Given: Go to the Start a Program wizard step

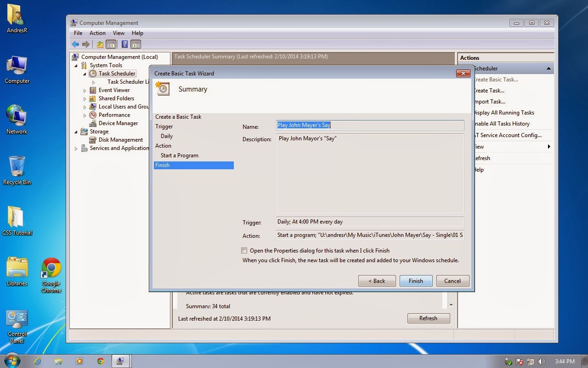Looking at the screenshot, I should 180,155.
